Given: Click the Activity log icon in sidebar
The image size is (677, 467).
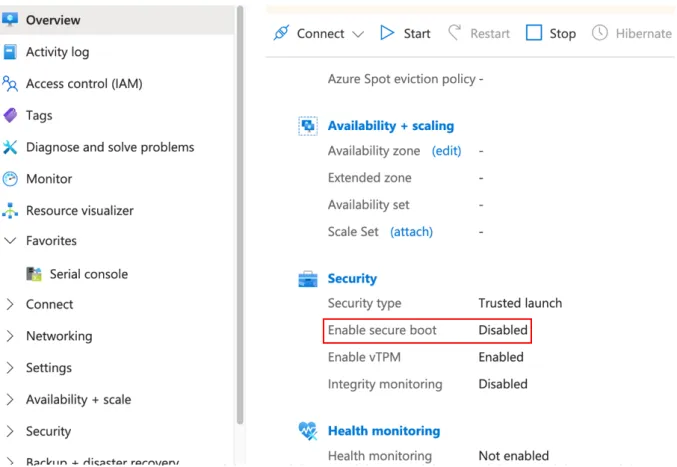Looking at the screenshot, I should 10,52.
